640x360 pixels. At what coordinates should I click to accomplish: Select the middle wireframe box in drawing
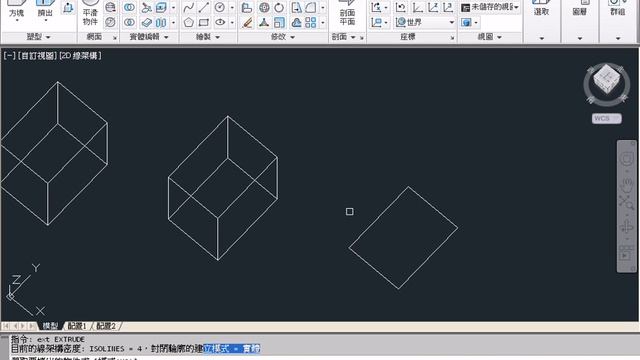(x=223, y=188)
